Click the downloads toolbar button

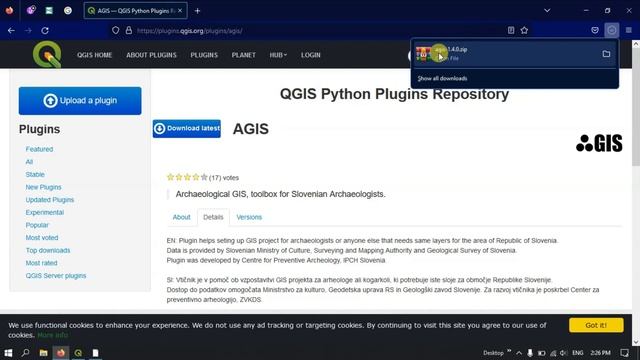tap(611, 30)
